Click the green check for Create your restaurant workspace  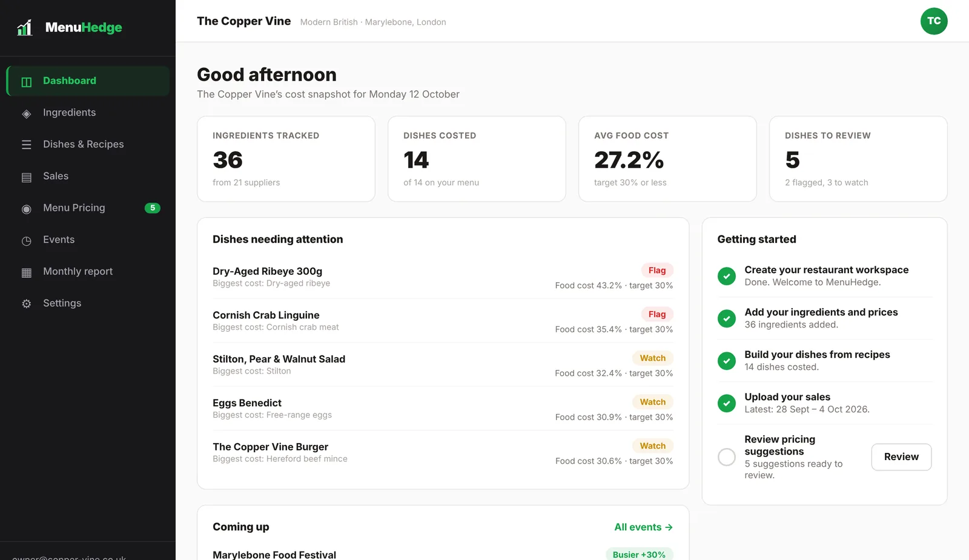pos(727,276)
